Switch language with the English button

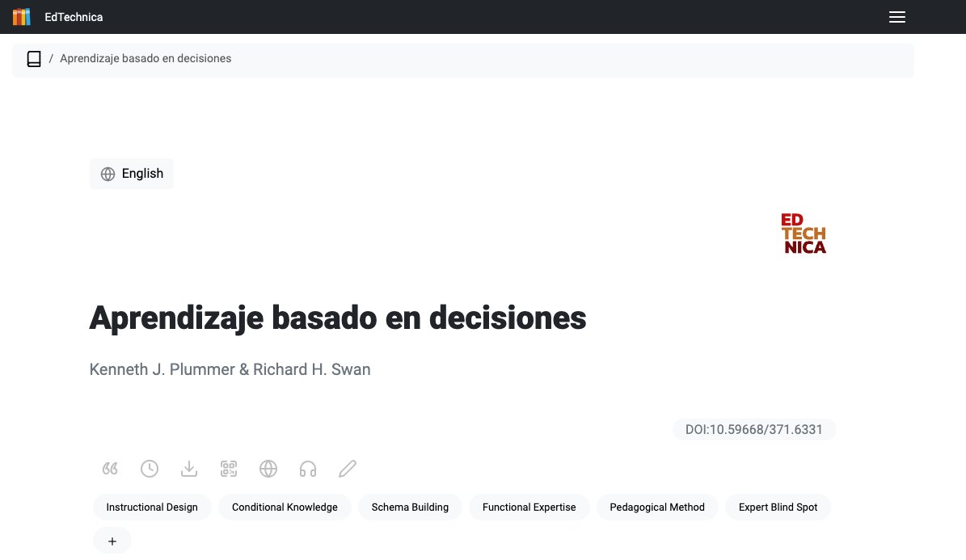[132, 174]
